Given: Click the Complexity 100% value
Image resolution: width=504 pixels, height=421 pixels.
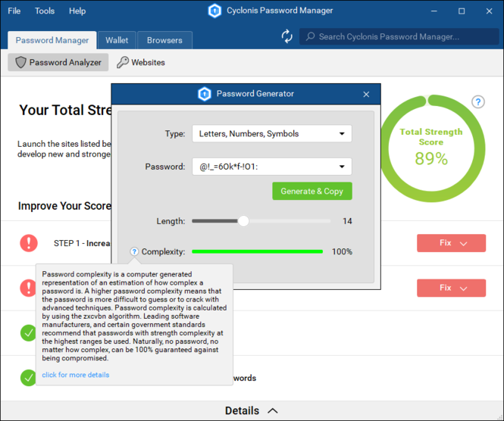Looking at the screenshot, I should click(342, 251).
